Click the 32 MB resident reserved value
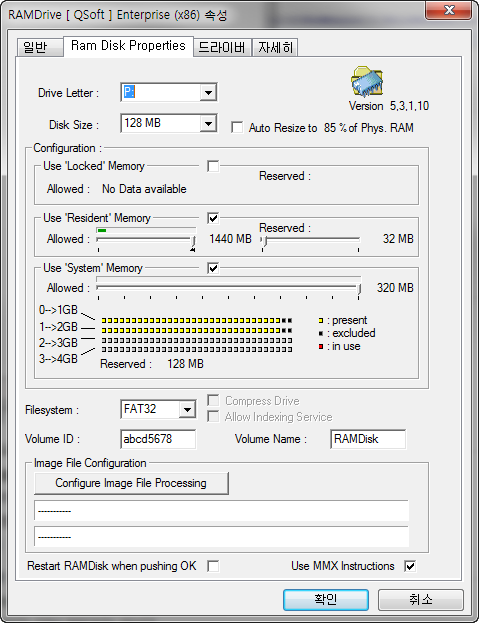Viewport: 479px width, 623px height. click(398, 239)
